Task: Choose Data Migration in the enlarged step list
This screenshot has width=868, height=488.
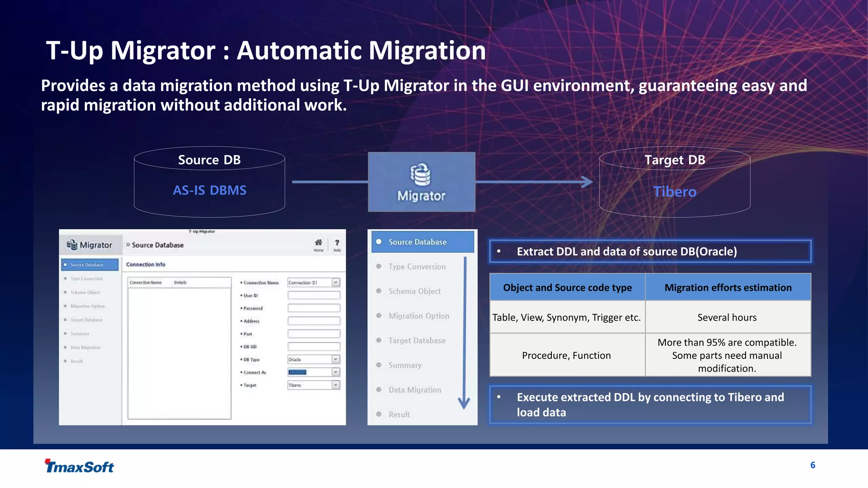Action: [415, 390]
